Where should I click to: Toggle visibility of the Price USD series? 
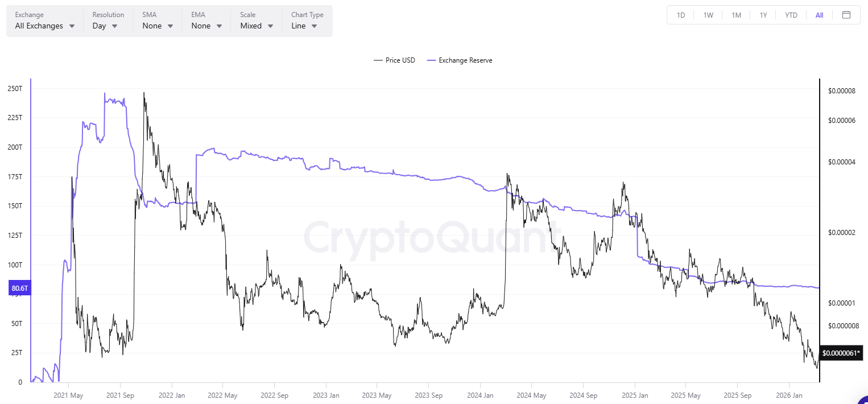click(394, 60)
